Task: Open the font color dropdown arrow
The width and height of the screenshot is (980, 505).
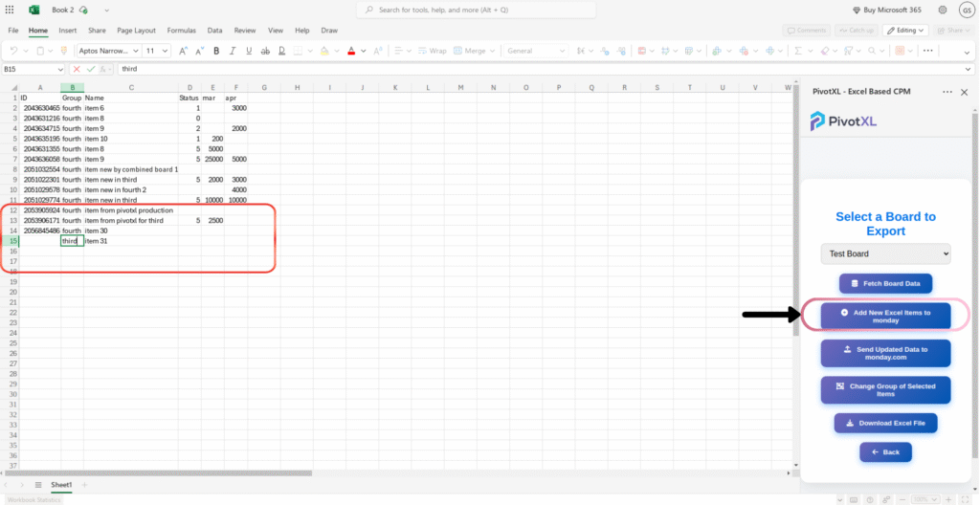Action: click(x=363, y=51)
